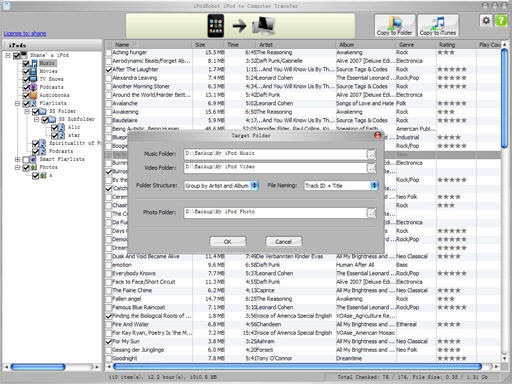This screenshot has width=512, height=384.
Task: Sort tracks by Artist column header
Action: [x=296, y=44]
